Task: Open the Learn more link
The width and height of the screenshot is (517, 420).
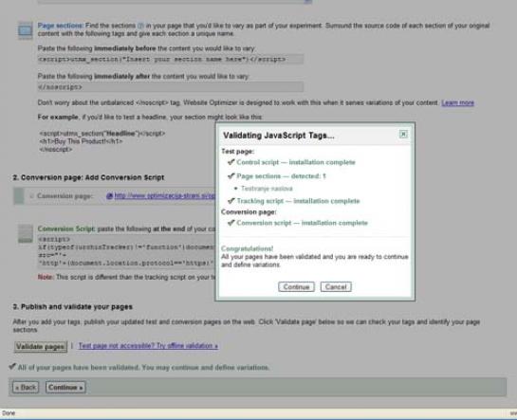Action: pyautogui.click(x=457, y=103)
